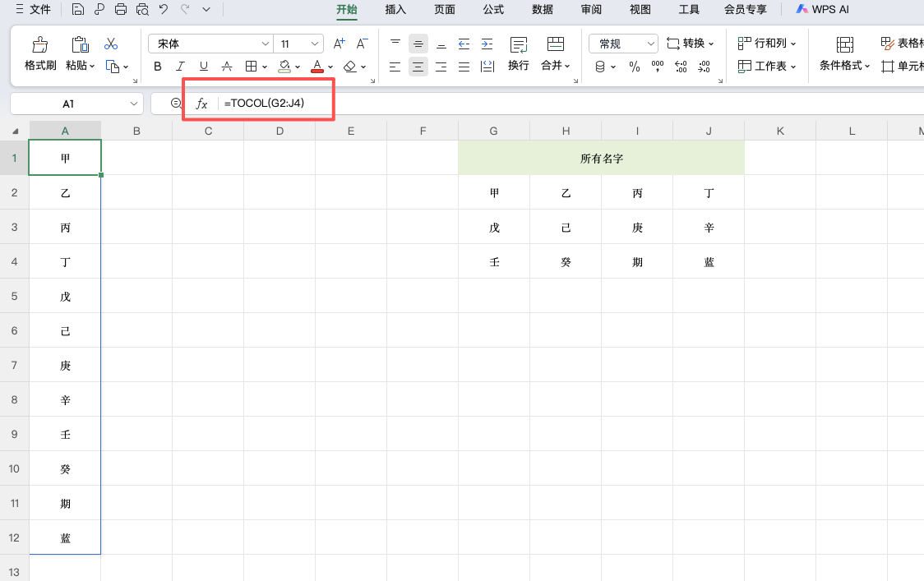Expand the number format dropdown (常规)

pyautogui.click(x=650, y=44)
